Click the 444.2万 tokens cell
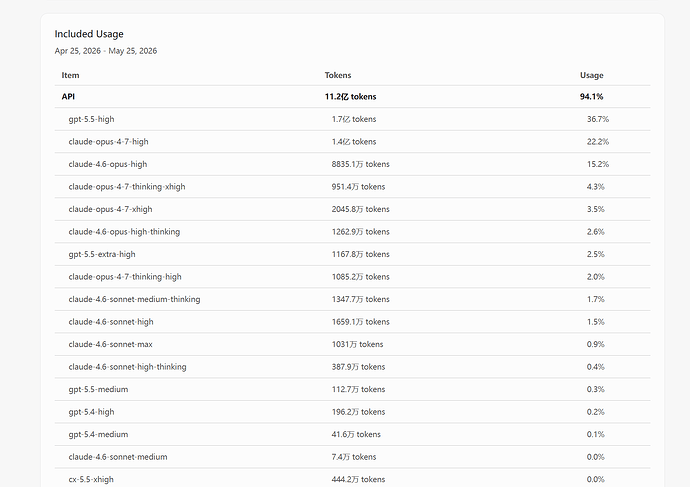 pos(358,480)
